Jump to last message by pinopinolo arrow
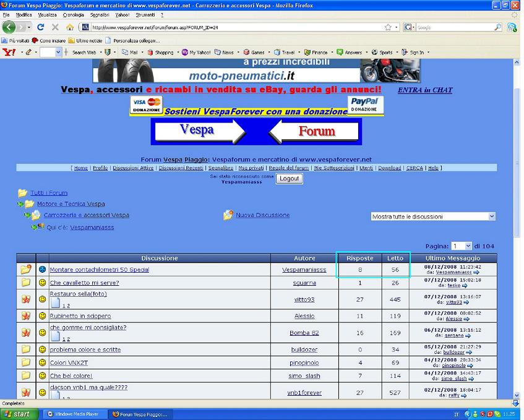Image resolution: width=524 pixels, height=420 pixels. 470,366
